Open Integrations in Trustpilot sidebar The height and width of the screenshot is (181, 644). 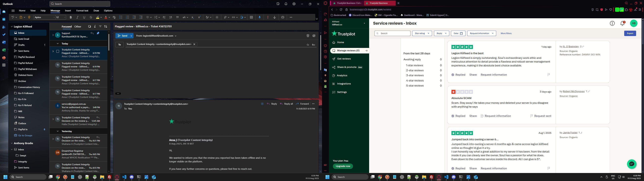pyautogui.click(x=344, y=84)
